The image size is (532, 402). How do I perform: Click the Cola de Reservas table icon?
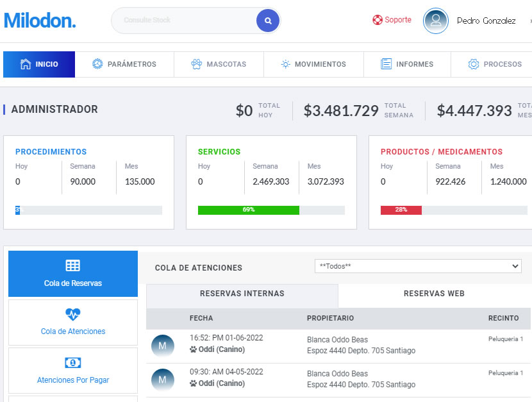pos(73,265)
